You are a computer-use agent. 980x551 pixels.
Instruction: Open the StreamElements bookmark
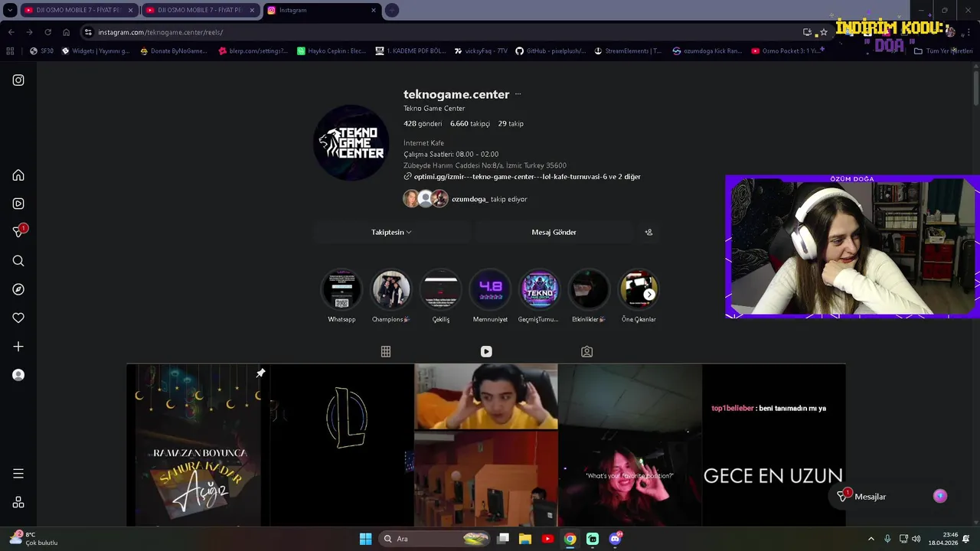coord(628,51)
